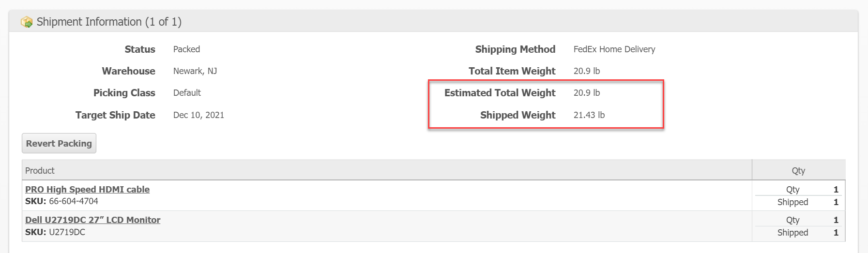The image size is (868, 253).
Task: Click the Qty column header
Action: 798,170
